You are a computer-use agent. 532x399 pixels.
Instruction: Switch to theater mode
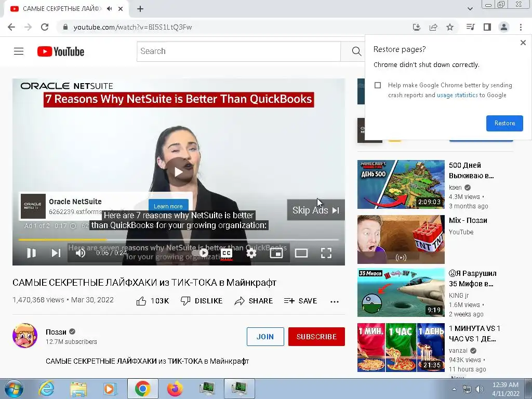point(301,253)
